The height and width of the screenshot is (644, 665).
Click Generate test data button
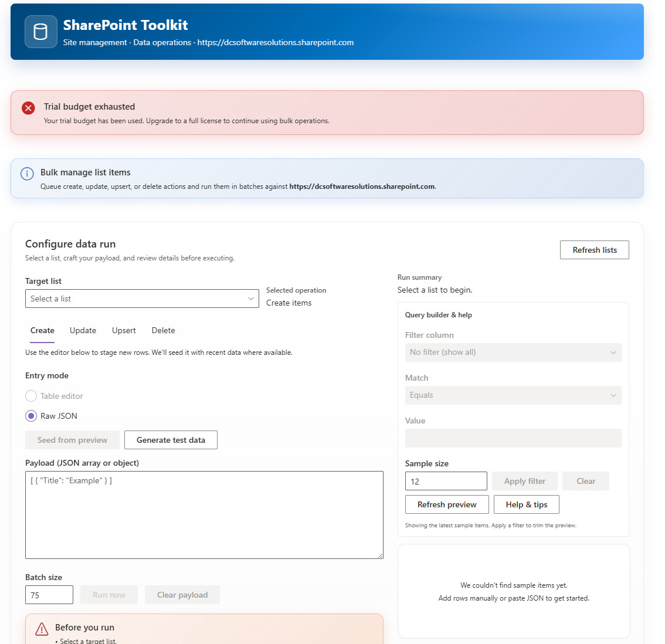coord(171,440)
